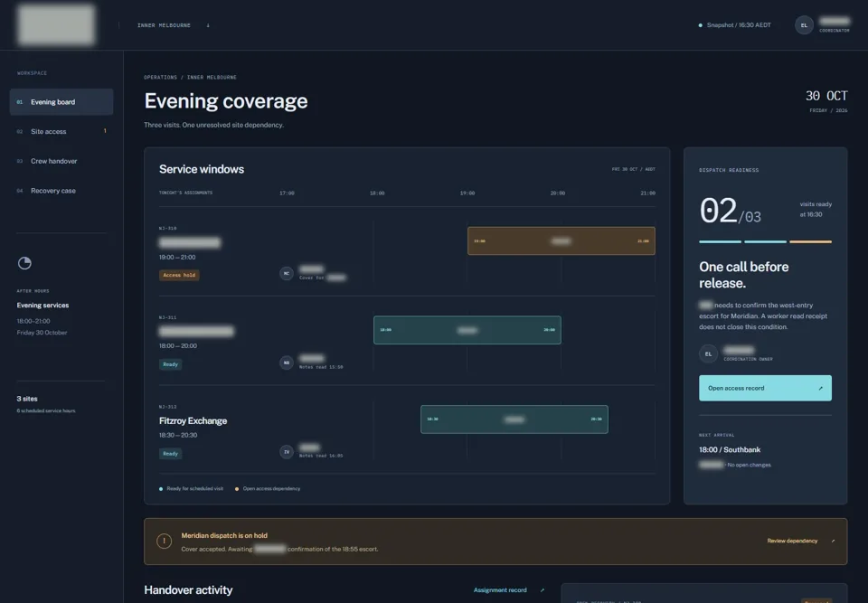The image size is (868, 603).
Task: Click the arrow icon beside Review dependency
Action: (x=833, y=541)
